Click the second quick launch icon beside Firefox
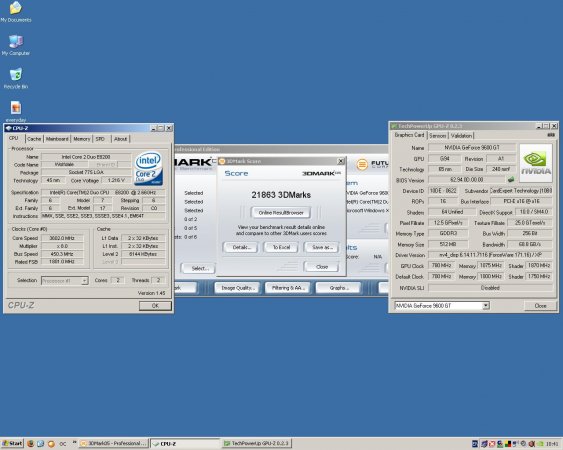563x450 pixels. (x=41, y=444)
